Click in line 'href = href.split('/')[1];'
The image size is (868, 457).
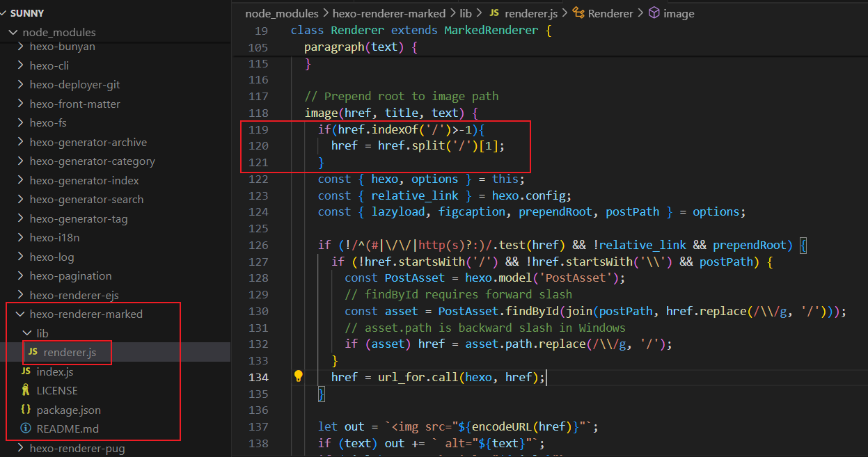click(x=418, y=145)
